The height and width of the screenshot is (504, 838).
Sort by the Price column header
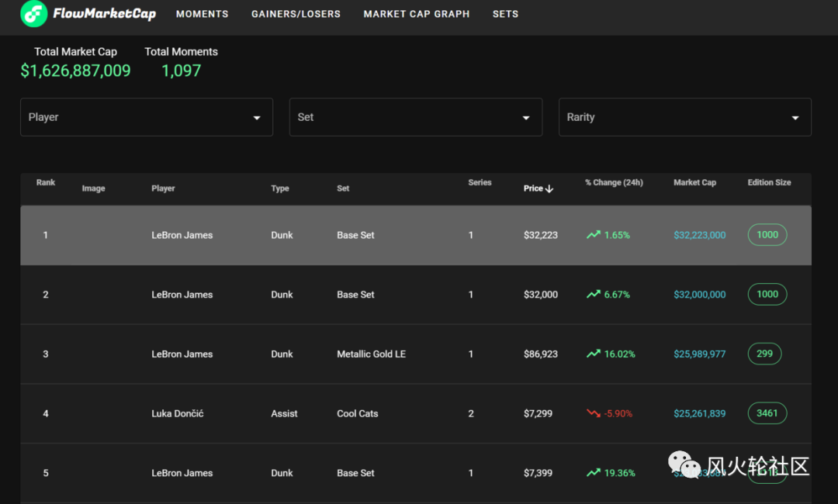pyautogui.click(x=533, y=188)
